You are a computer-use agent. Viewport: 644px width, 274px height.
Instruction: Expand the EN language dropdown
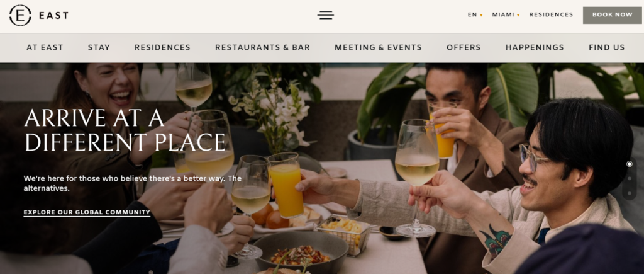475,15
